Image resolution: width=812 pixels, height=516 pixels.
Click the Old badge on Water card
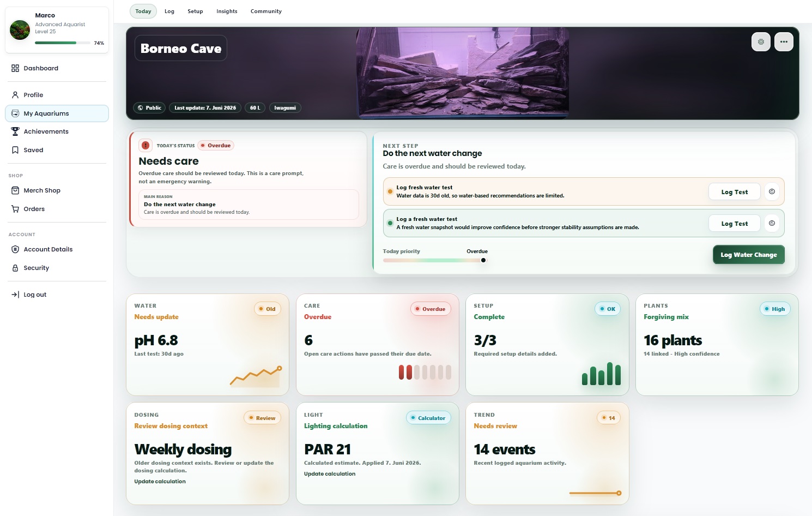point(268,309)
